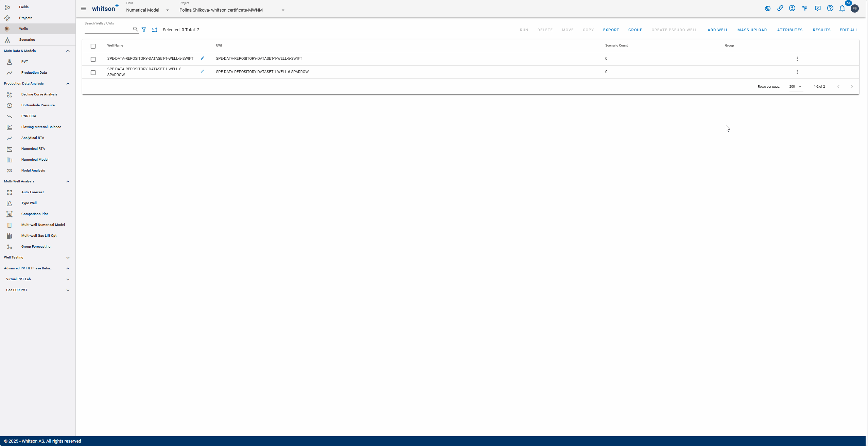
Task: Click the globe icon in top bar
Action: (x=767, y=8)
